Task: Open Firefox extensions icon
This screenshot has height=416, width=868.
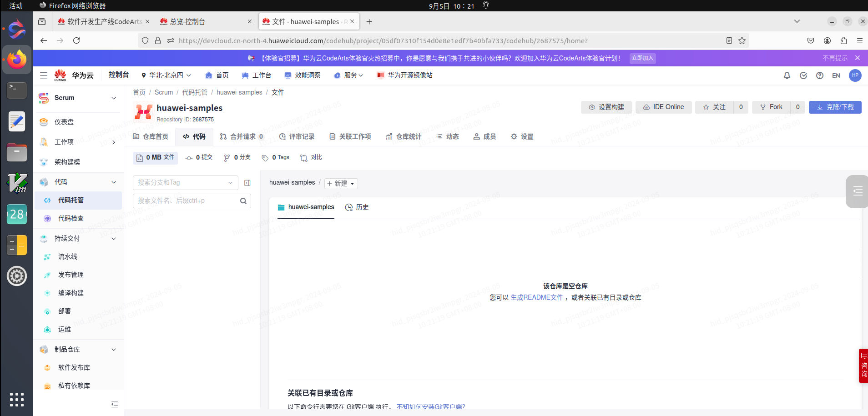Action: pyautogui.click(x=843, y=40)
